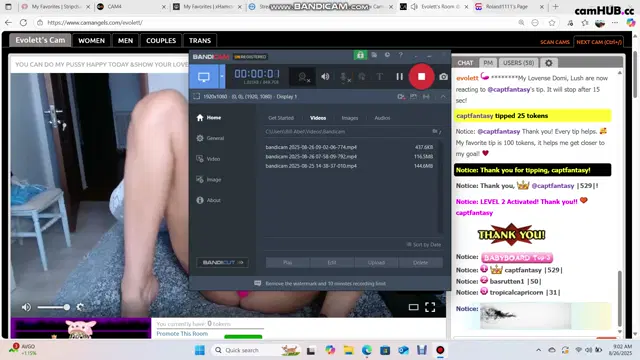The image size is (640, 360).
Task: Click the green lock icon in Bandicam
Action: pos(360,55)
